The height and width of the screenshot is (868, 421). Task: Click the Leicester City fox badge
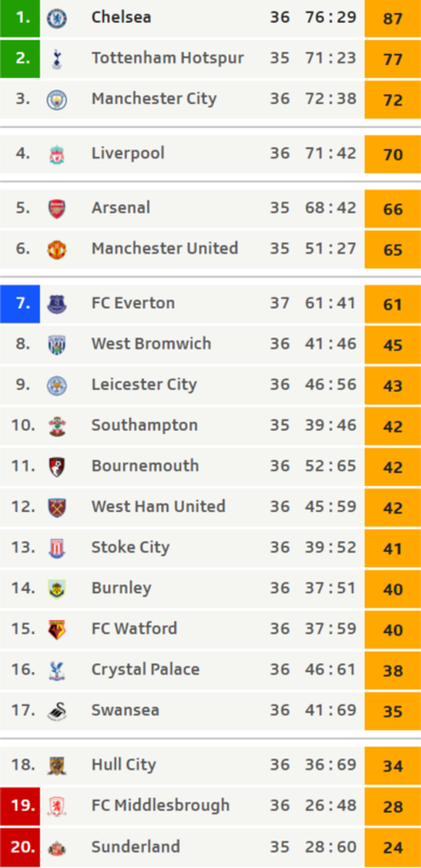pyautogui.click(x=56, y=385)
